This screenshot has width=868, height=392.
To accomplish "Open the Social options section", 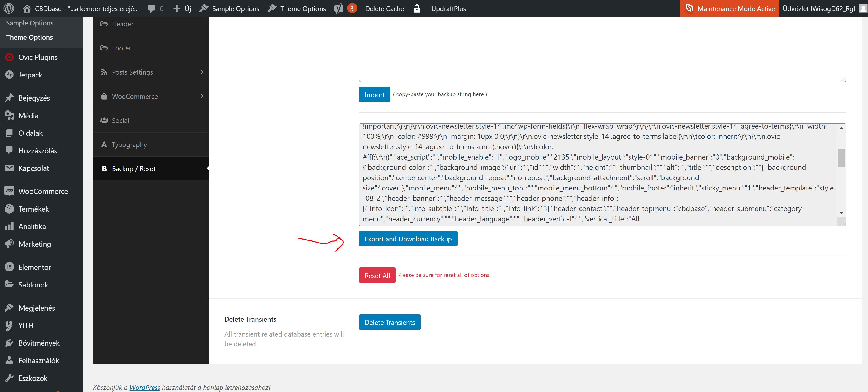I will coord(151,120).
